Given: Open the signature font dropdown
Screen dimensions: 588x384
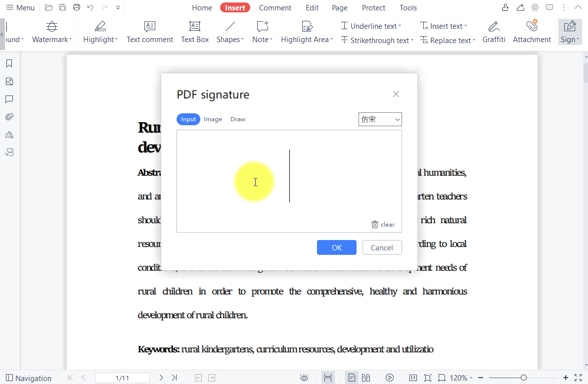Looking at the screenshot, I should [x=380, y=119].
